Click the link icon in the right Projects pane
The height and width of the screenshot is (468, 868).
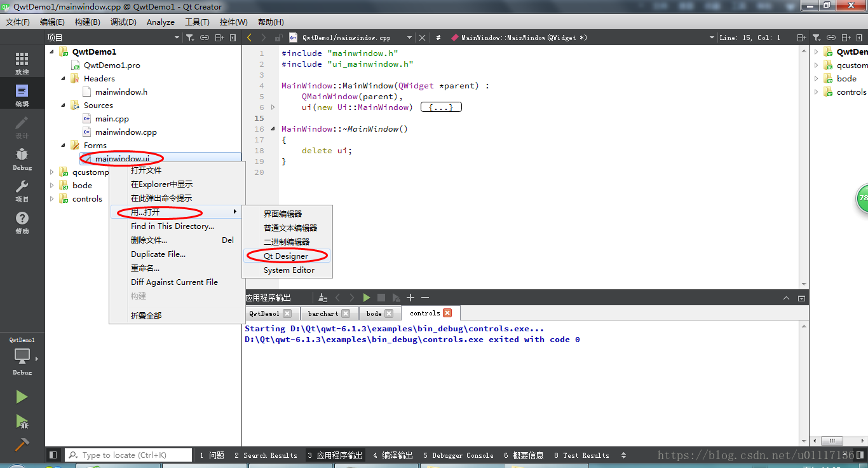pos(832,38)
